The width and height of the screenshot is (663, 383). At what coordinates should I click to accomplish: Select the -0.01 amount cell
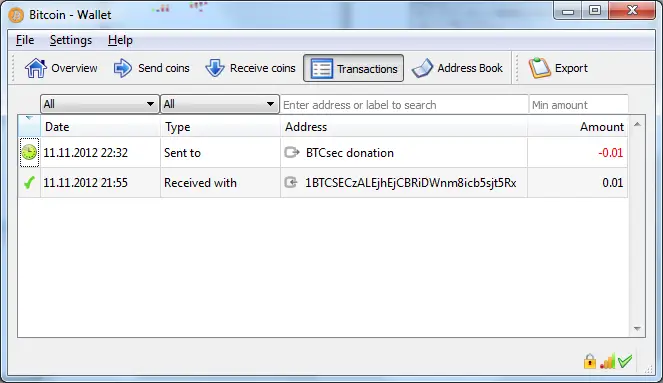click(x=578, y=153)
